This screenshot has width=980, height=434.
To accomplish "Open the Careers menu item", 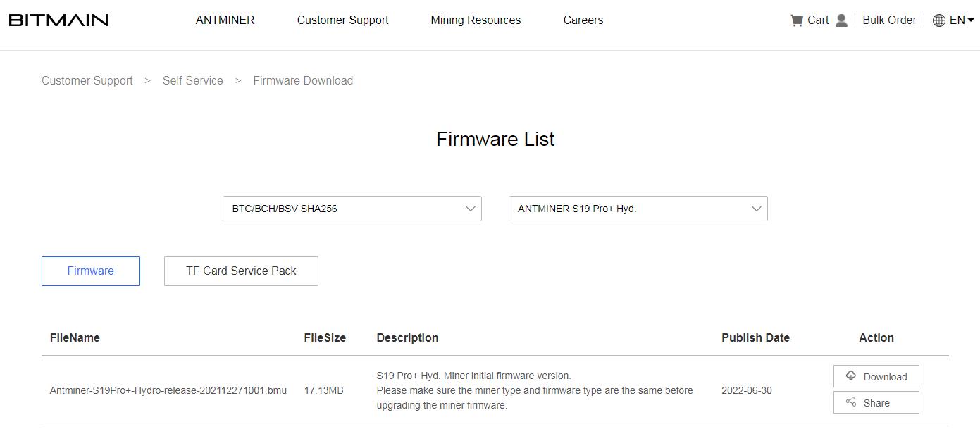I will click(x=583, y=20).
